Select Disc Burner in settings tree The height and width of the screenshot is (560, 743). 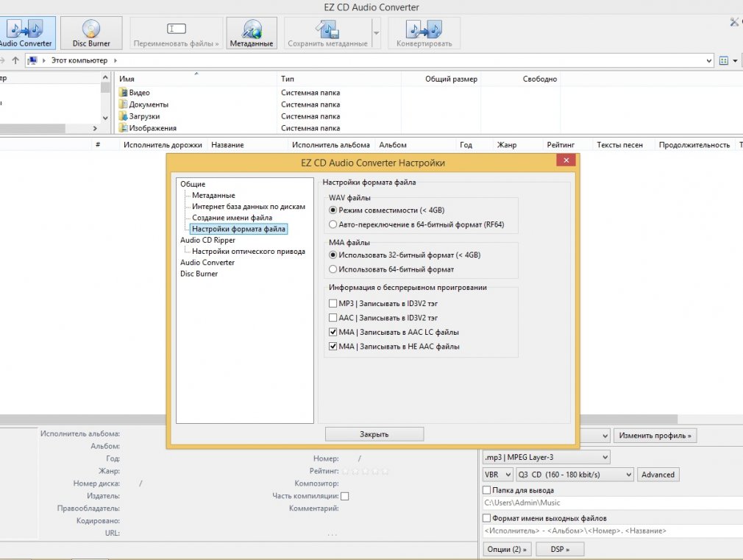(199, 274)
